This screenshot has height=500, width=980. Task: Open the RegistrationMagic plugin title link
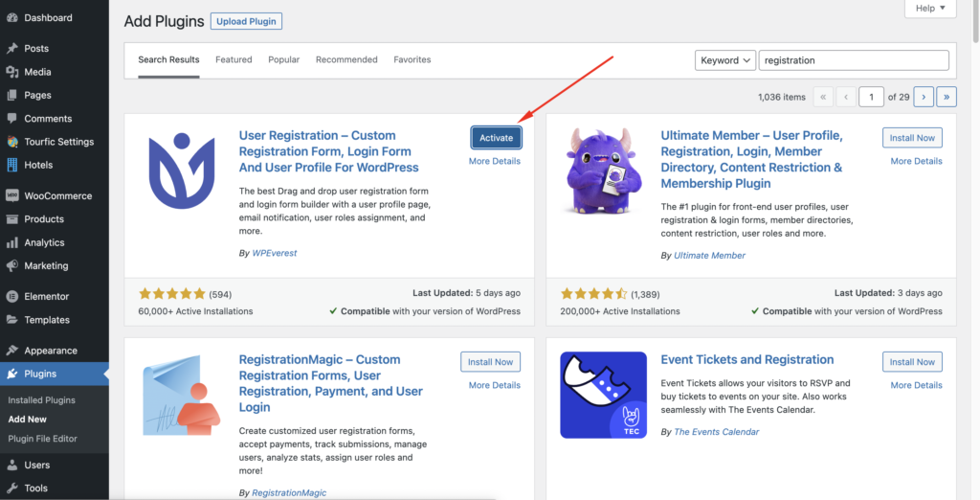pyautogui.click(x=331, y=383)
